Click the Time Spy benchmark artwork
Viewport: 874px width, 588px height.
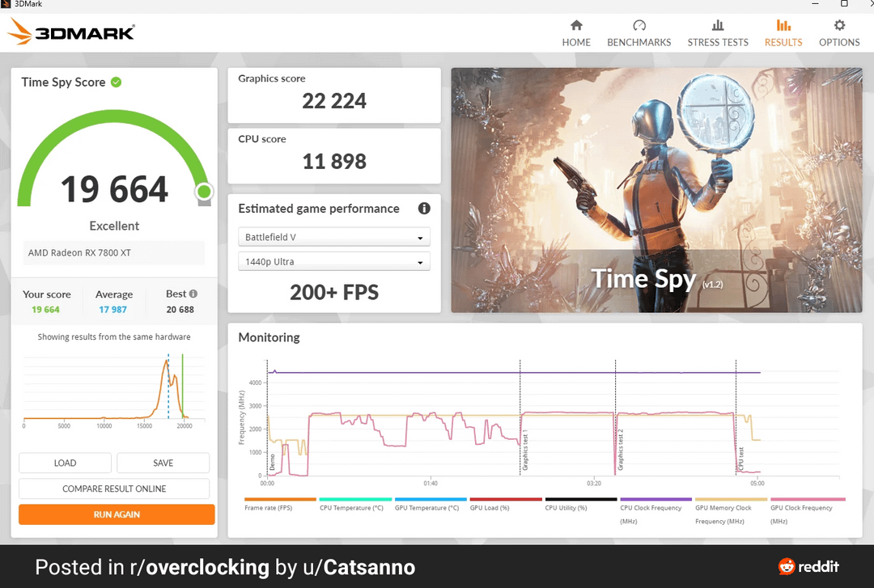[656, 189]
